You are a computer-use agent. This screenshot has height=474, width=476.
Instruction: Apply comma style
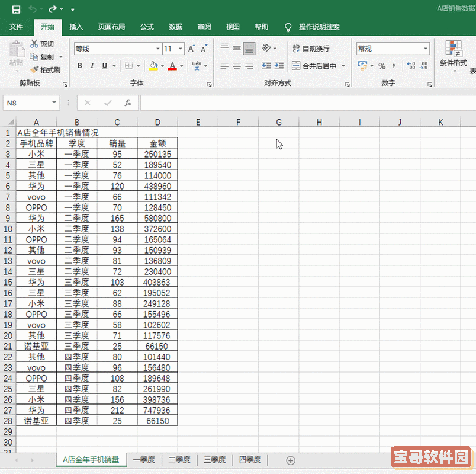click(394, 66)
